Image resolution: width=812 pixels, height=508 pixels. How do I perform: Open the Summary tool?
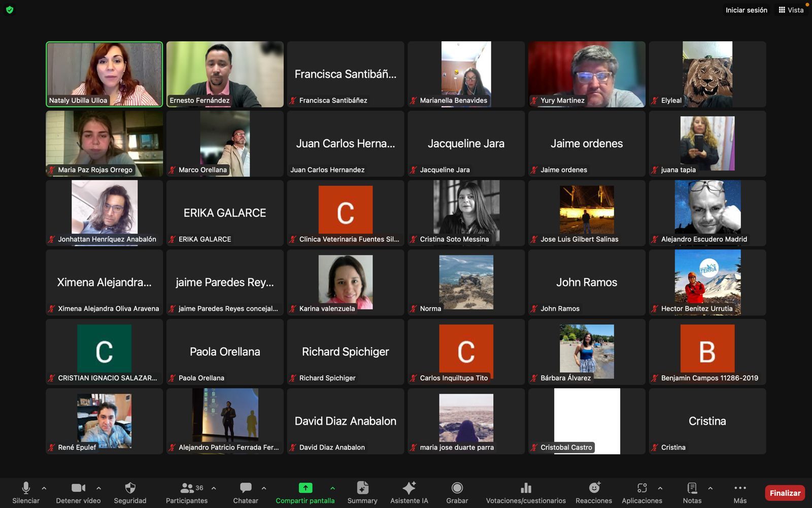coord(362,488)
